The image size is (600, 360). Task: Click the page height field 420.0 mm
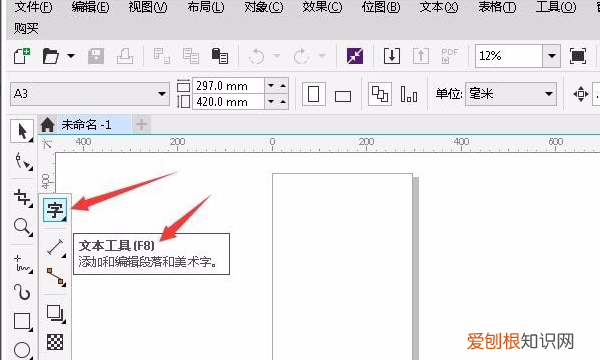pyautogui.click(x=228, y=102)
